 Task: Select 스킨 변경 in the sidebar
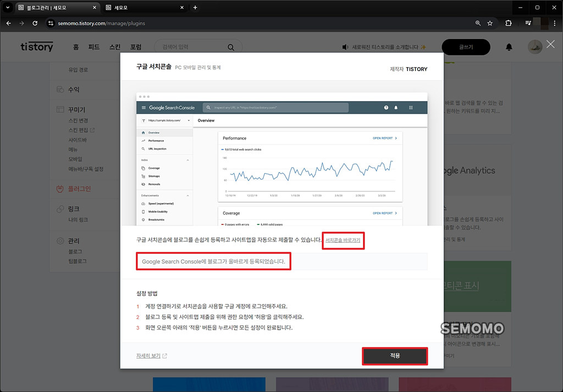click(78, 120)
